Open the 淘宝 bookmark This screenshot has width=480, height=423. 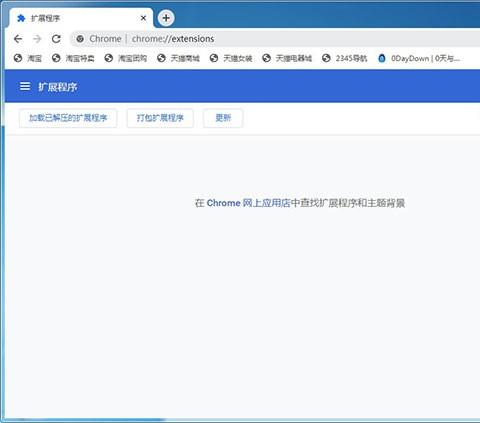pyautogui.click(x=28, y=58)
